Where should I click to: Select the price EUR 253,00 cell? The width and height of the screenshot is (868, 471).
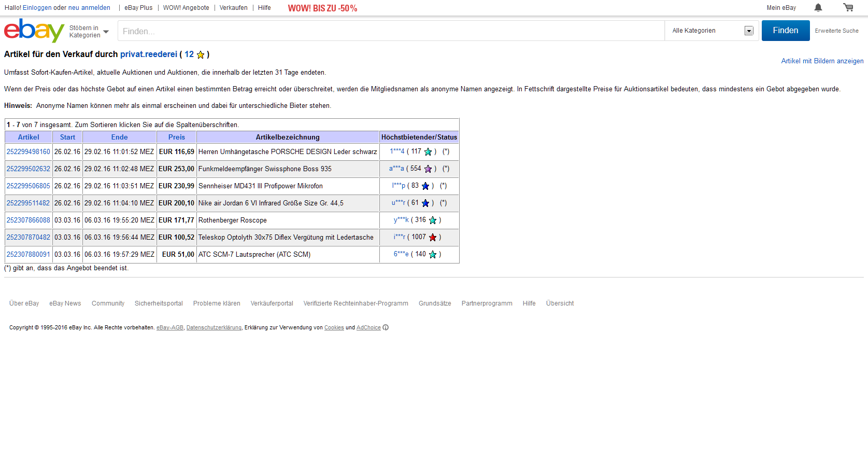pos(176,169)
